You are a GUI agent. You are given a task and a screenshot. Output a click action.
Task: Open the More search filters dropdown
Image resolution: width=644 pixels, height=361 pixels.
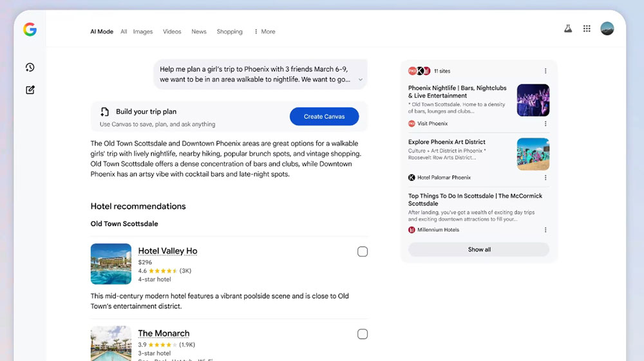point(265,32)
